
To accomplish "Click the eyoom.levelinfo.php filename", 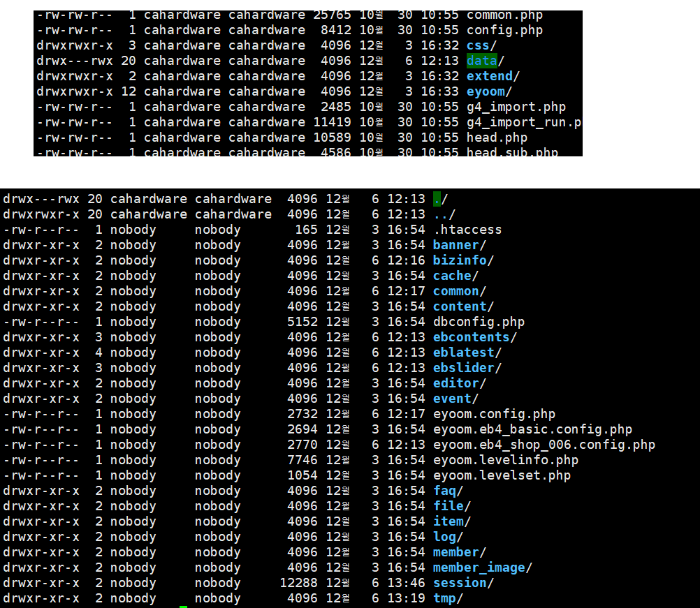I will [x=506, y=460].
